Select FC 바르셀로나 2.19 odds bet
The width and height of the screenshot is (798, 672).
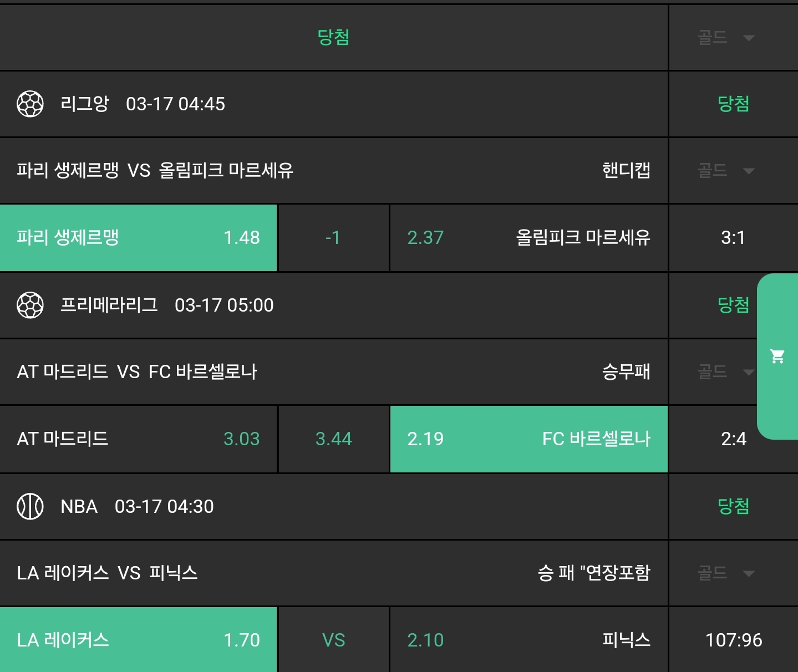[528, 439]
